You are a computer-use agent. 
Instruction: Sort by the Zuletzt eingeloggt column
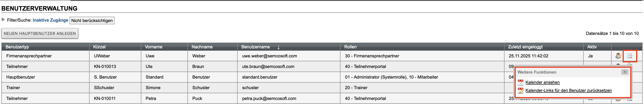pos(525,47)
